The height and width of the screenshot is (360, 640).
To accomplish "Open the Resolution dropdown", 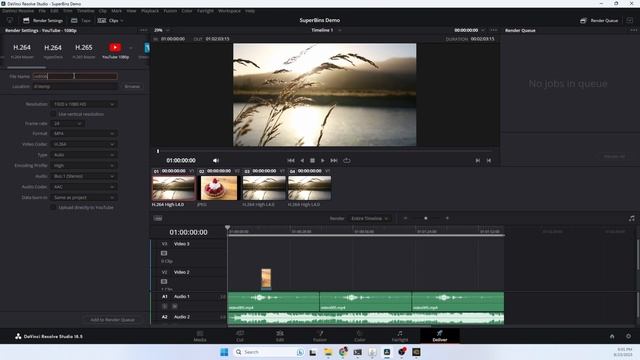I will click(84, 104).
